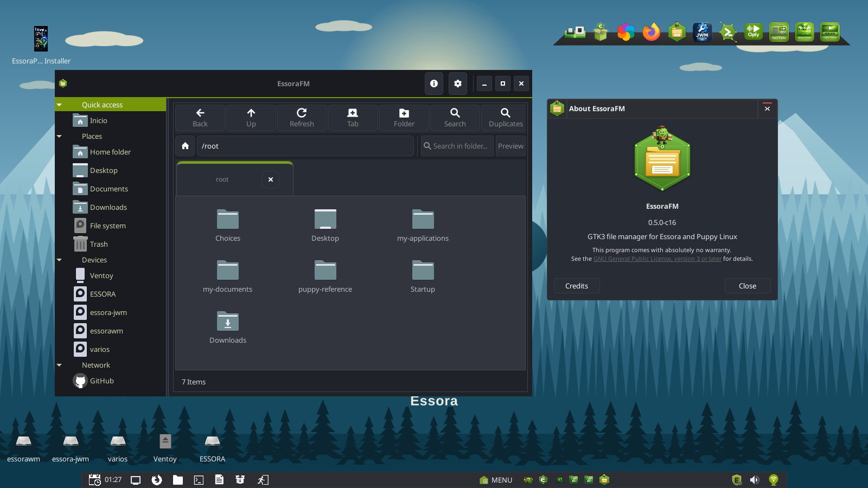Select the Startup folder
The height and width of the screenshot is (488, 868).
tap(423, 270)
